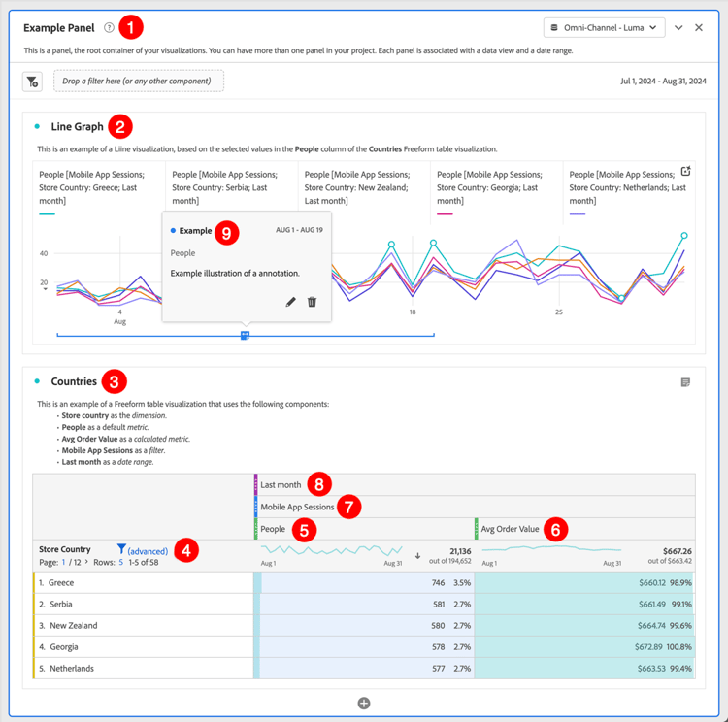The image size is (728, 722).
Task: Click the Example annotation title
Action: pyautogui.click(x=195, y=231)
